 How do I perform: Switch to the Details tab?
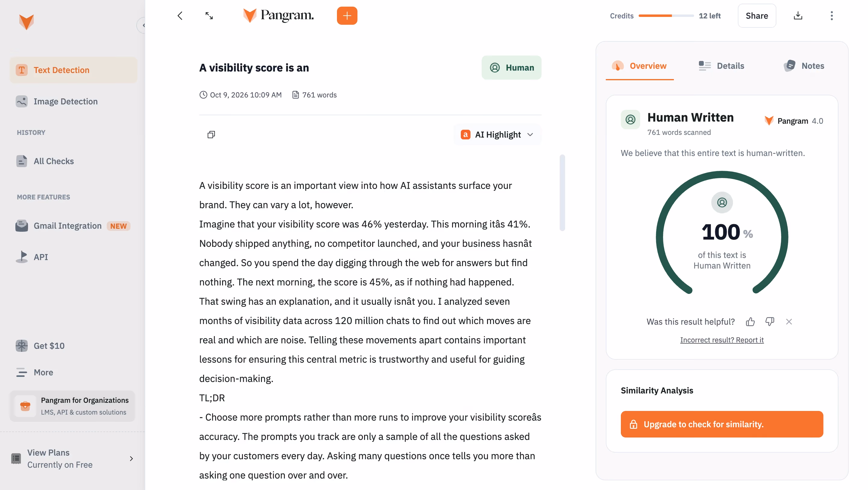coord(722,66)
